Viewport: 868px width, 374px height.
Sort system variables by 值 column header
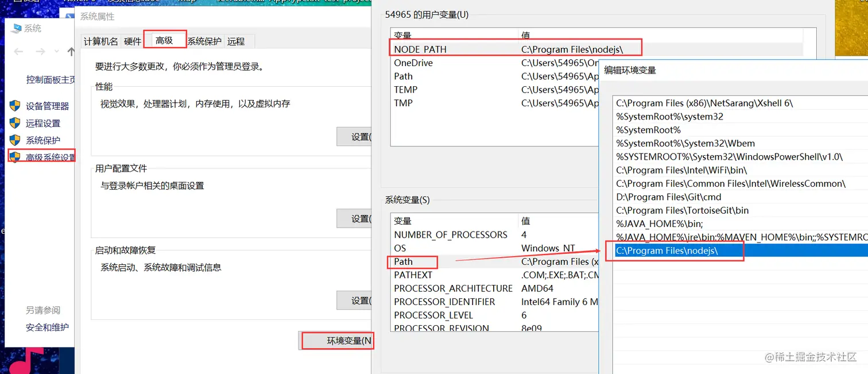pos(558,221)
